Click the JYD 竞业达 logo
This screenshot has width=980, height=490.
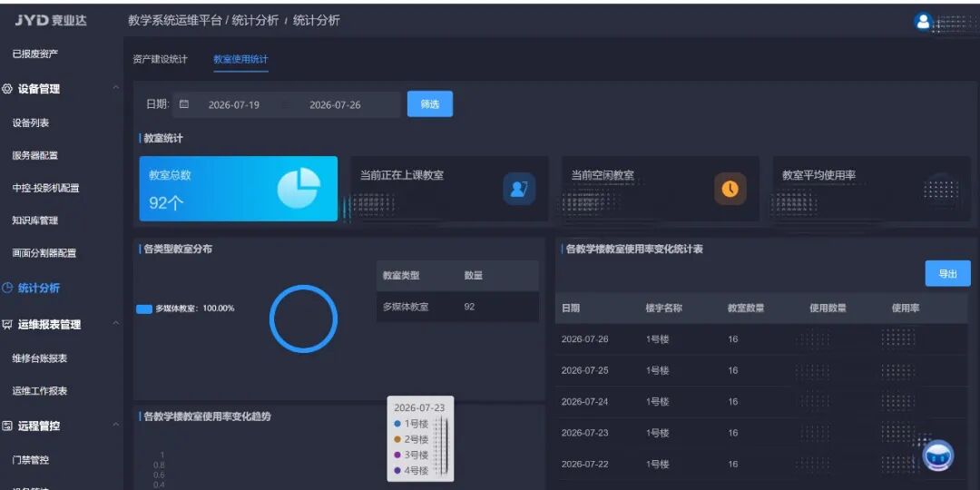click(51, 21)
